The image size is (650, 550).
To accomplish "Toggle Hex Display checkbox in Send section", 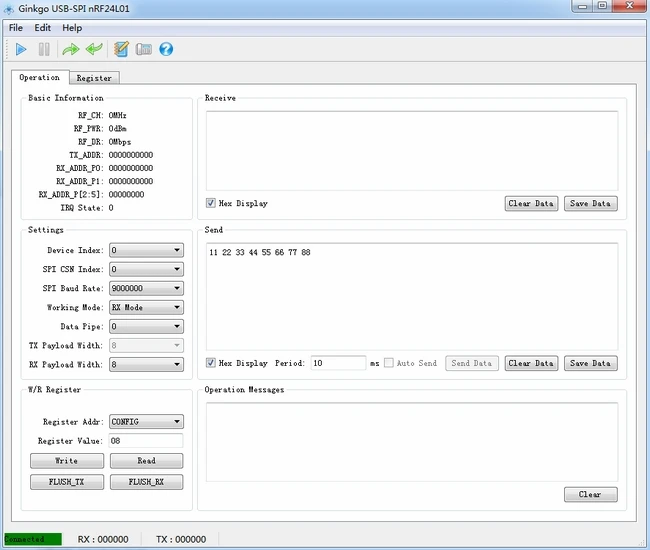I will pyautogui.click(x=211, y=363).
